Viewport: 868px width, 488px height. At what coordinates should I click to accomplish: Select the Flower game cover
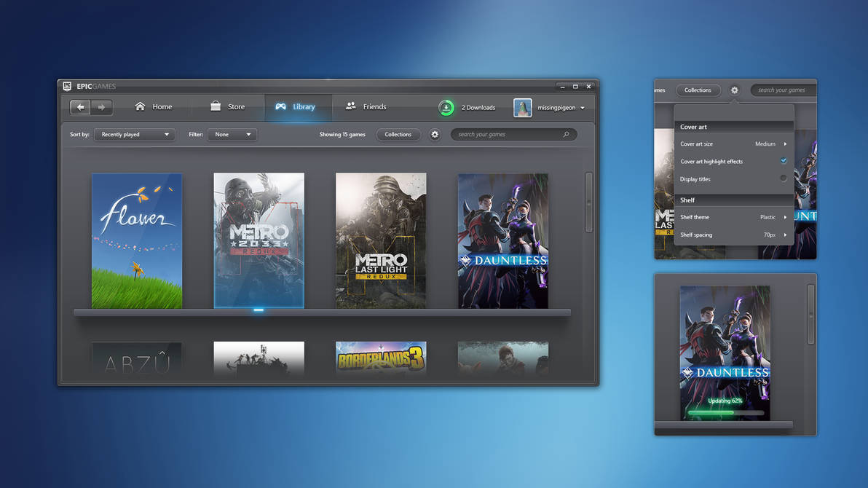click(137, 241)
